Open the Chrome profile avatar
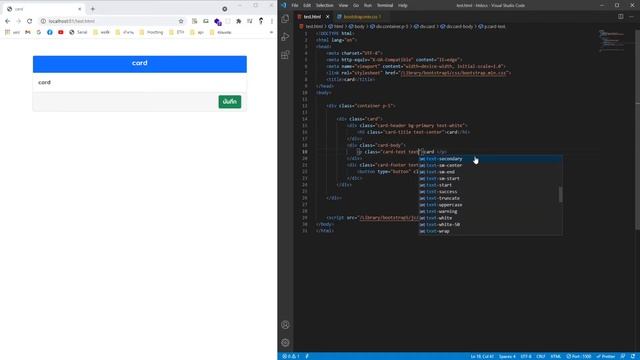 [x=261, y=21]
